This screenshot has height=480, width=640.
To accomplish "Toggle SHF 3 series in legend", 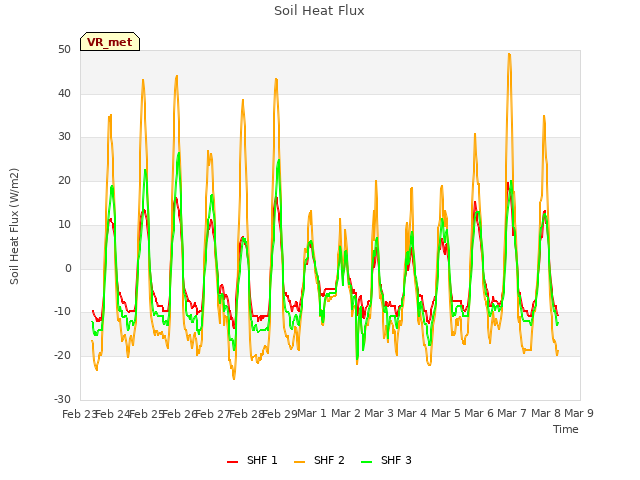I will coord(386,460).
